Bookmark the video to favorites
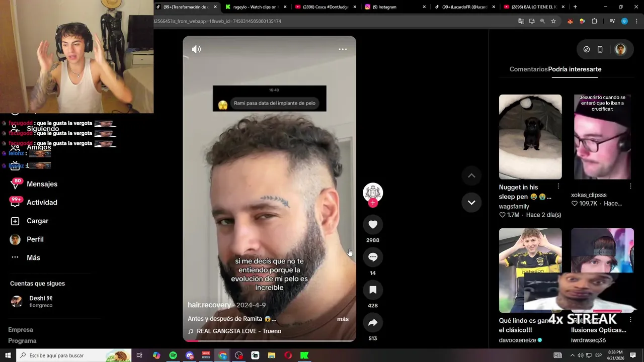The image size is (644, 362). click(373, 290)
